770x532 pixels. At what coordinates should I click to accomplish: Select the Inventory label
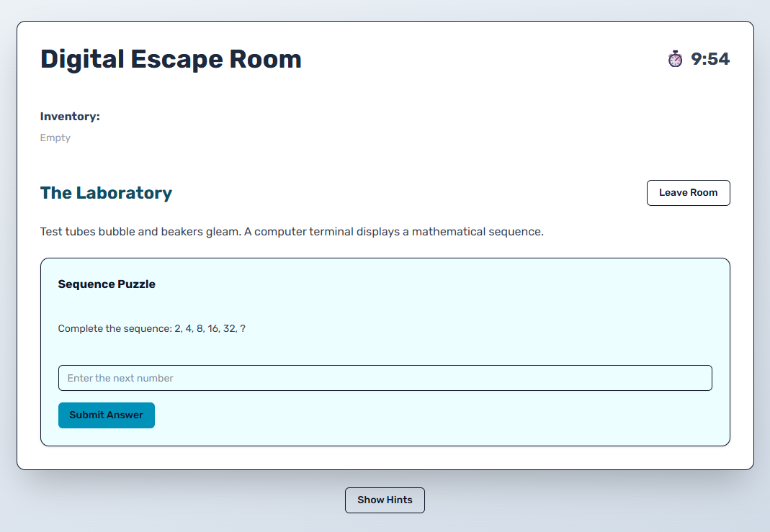point(70,117)
